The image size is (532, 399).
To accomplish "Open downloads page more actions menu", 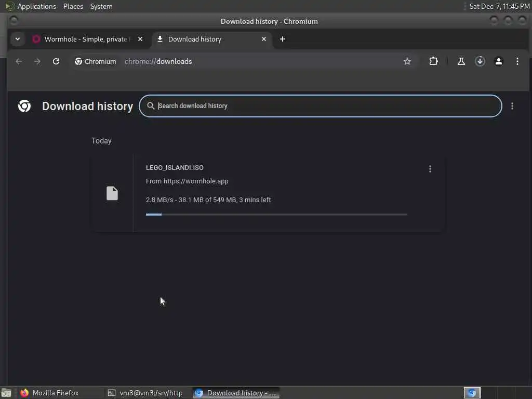I will pyautogui.click(x=512, y=106).
